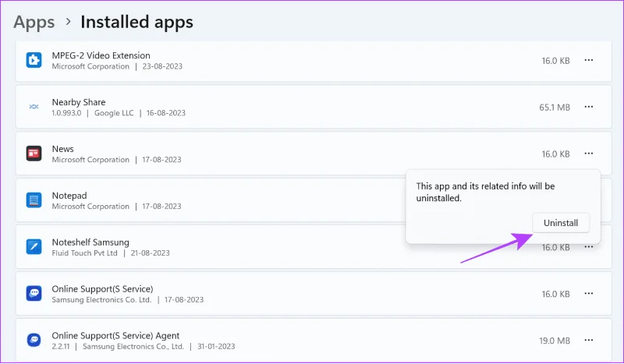
Task: Click the Installed apps heading
Action: [136, 22]
